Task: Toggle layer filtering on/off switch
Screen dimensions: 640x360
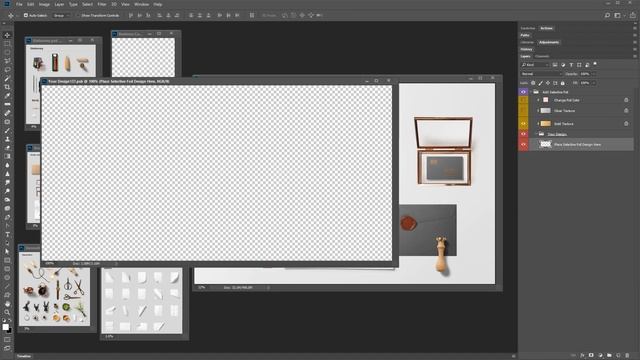Action: (x=595, y=64)
